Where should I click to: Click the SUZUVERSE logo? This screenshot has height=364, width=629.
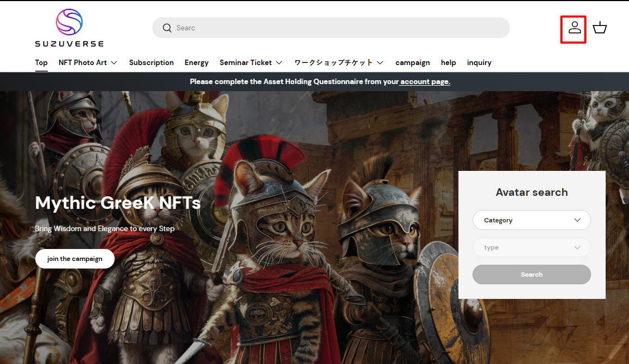point(69,28)
